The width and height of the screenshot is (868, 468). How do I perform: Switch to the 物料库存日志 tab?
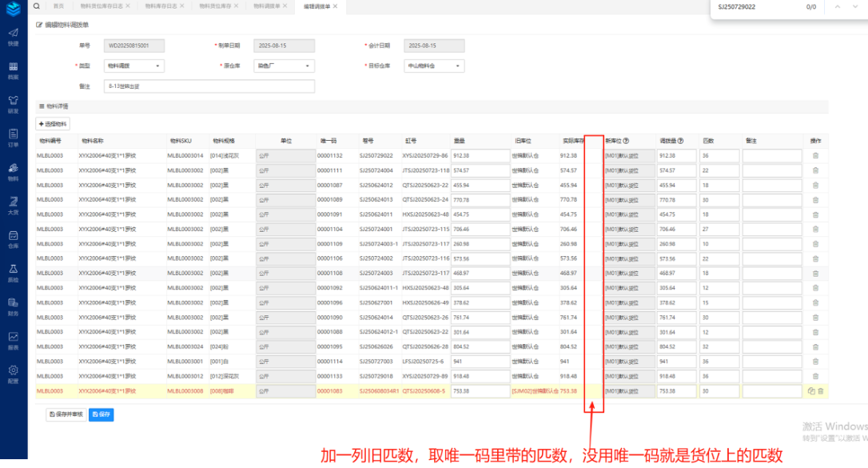point(161,6)
